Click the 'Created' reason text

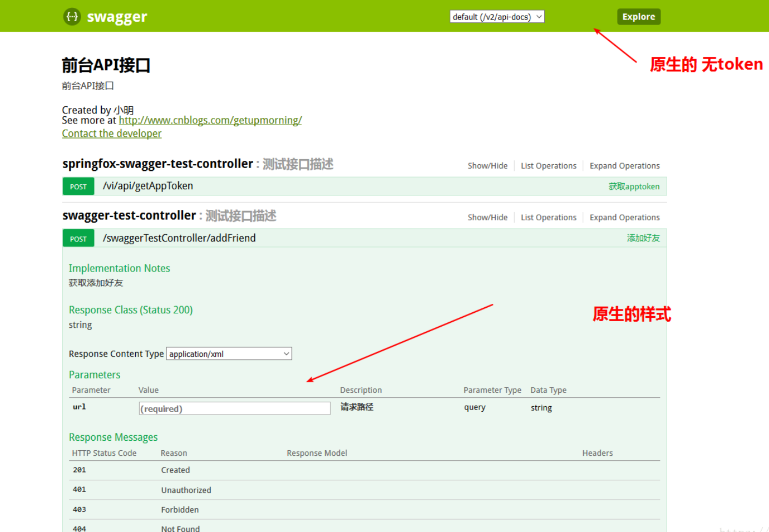pyautogui.click(x=176, y=470)
